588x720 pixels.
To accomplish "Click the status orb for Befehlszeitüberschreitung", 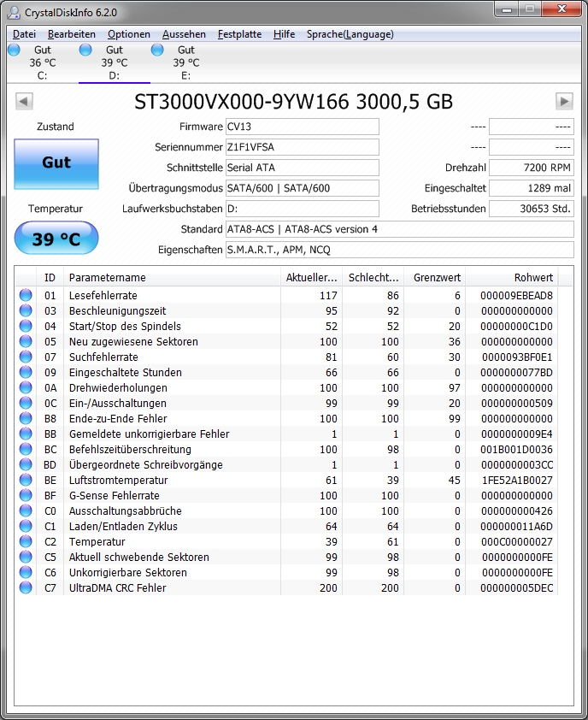I will [26, 449].
